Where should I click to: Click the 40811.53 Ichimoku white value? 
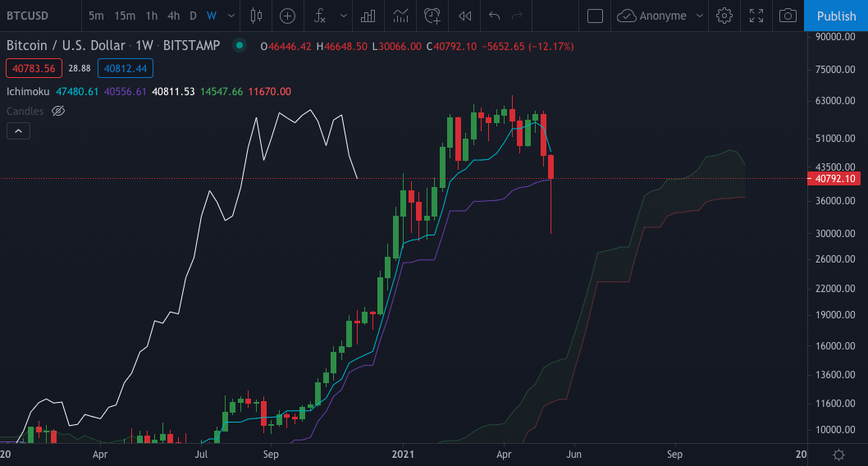click(x=173, y=91)
